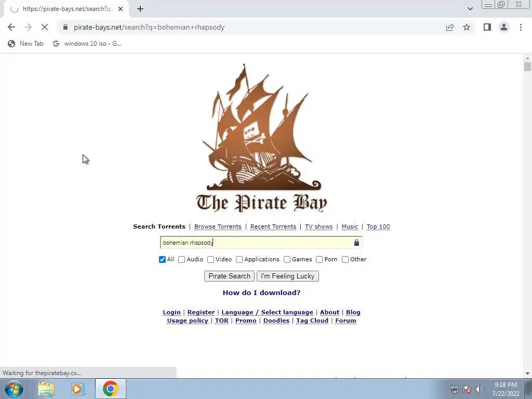The image size is (532, 399).
Task: Check the Porn category box
Action: 320,260
